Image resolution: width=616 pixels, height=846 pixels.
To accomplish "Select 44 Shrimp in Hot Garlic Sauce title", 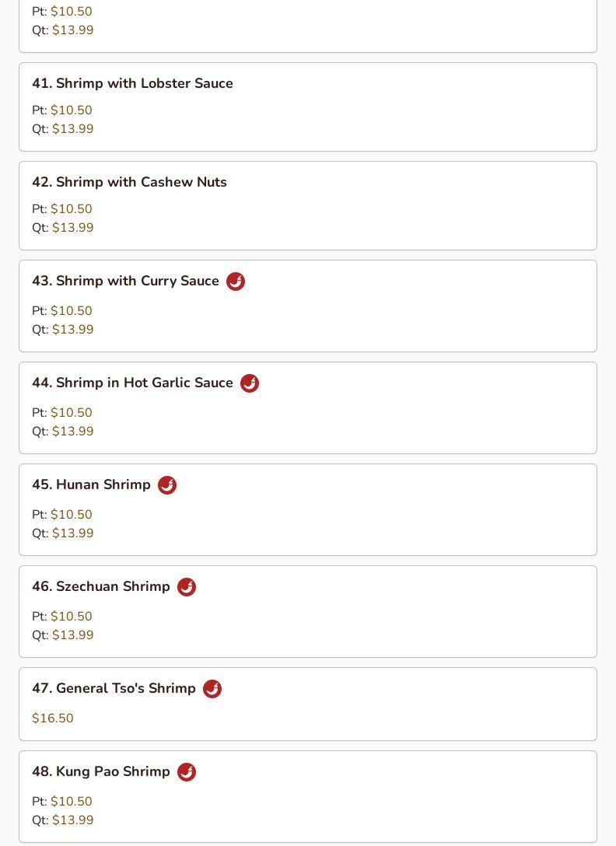I will (132, 383).
